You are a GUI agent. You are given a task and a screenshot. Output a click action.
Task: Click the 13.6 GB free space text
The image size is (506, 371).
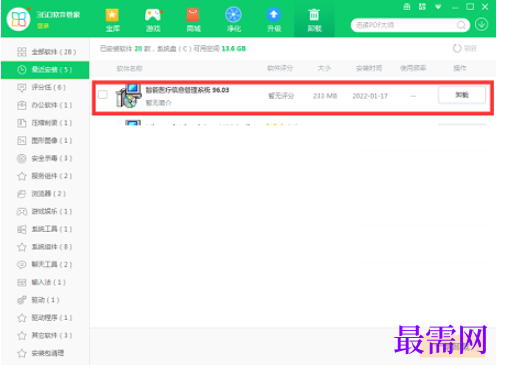[234, 49]
